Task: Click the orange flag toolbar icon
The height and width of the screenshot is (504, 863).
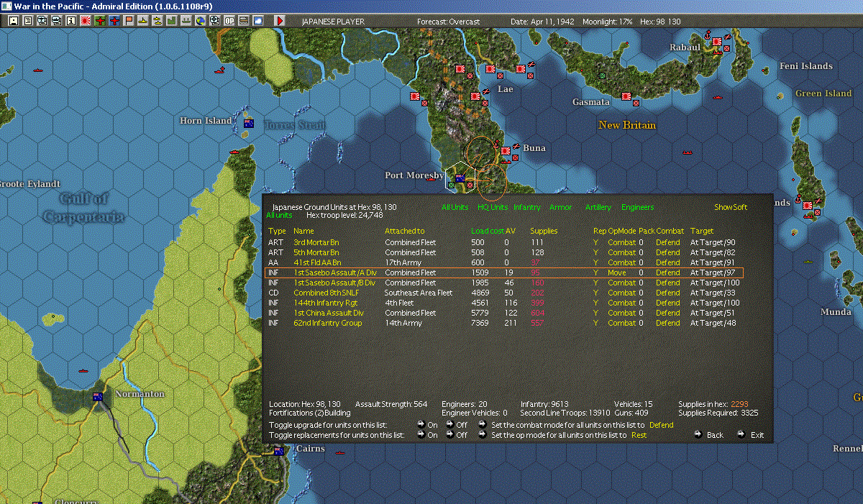Action: pyautogui.click(x=129, y=21)
